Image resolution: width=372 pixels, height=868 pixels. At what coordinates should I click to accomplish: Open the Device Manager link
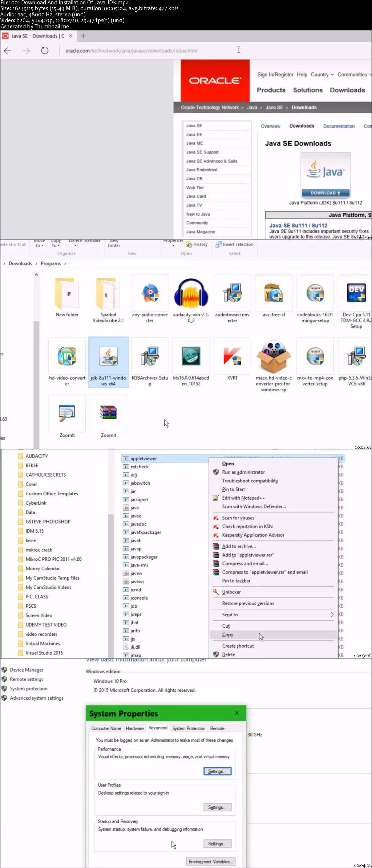pyautogui.click(x=27, y=670)
